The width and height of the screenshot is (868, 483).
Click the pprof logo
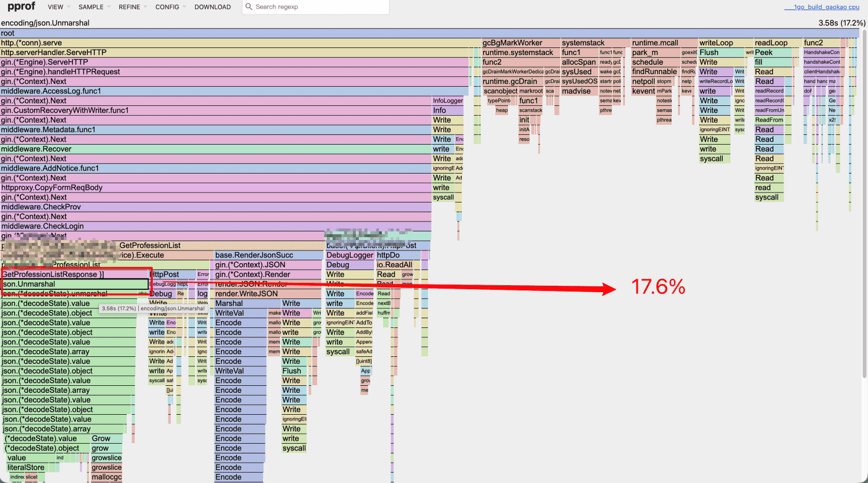click(x=21, y=6)
